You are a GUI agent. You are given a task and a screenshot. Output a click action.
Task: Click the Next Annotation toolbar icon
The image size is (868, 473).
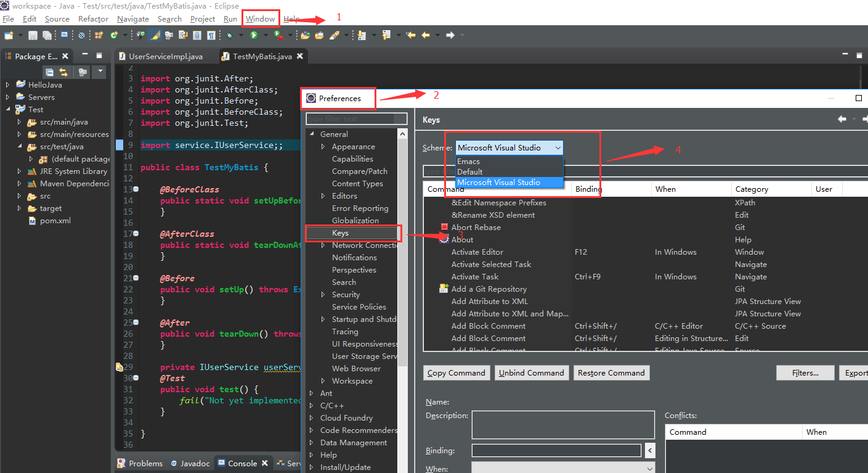[361, 35]
